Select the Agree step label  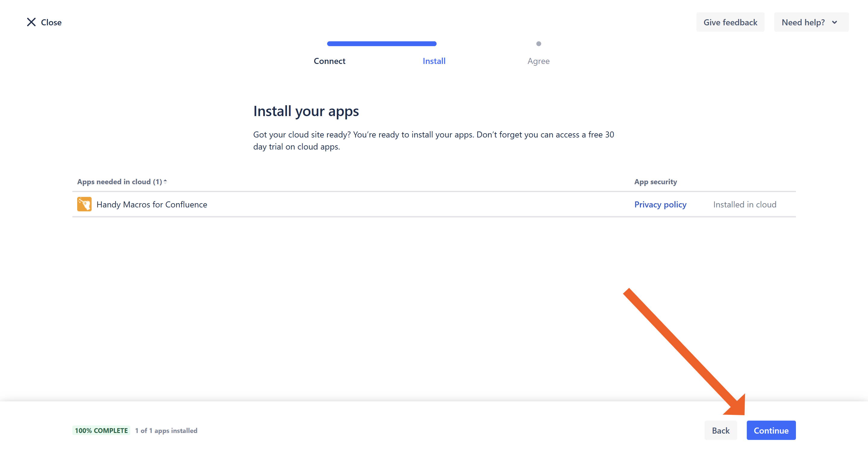click(538, 61)
